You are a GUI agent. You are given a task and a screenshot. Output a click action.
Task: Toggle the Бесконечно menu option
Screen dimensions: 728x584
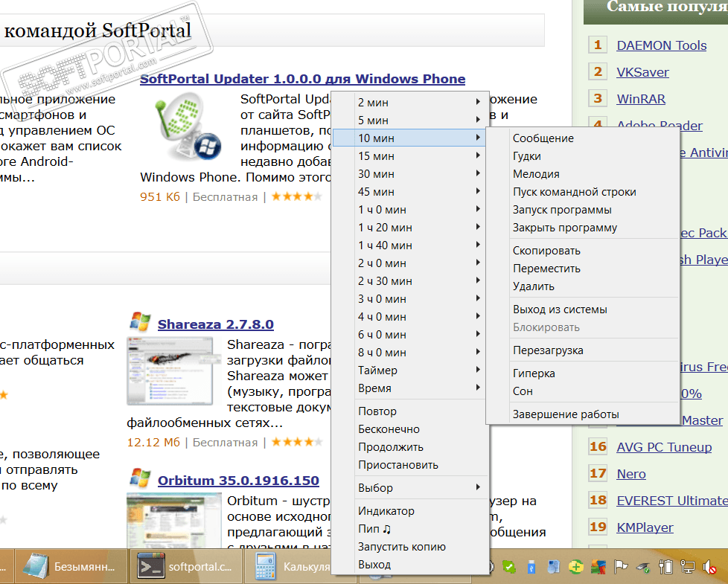click(x=409, y=429)
